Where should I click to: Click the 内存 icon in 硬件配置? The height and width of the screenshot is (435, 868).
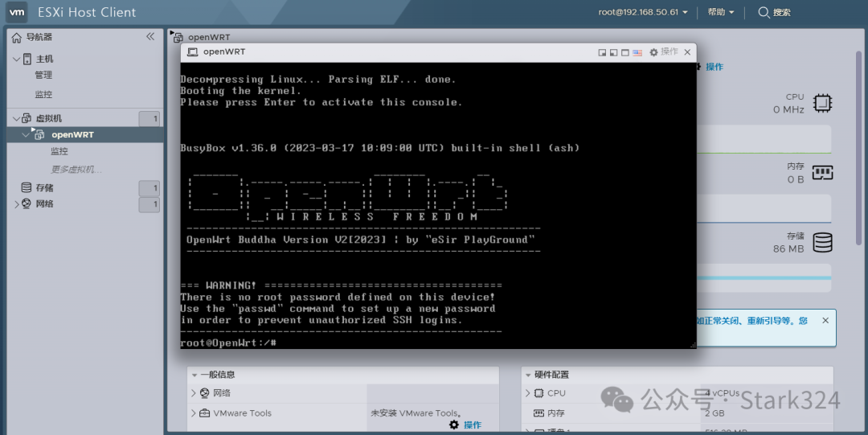pos(538,412)
